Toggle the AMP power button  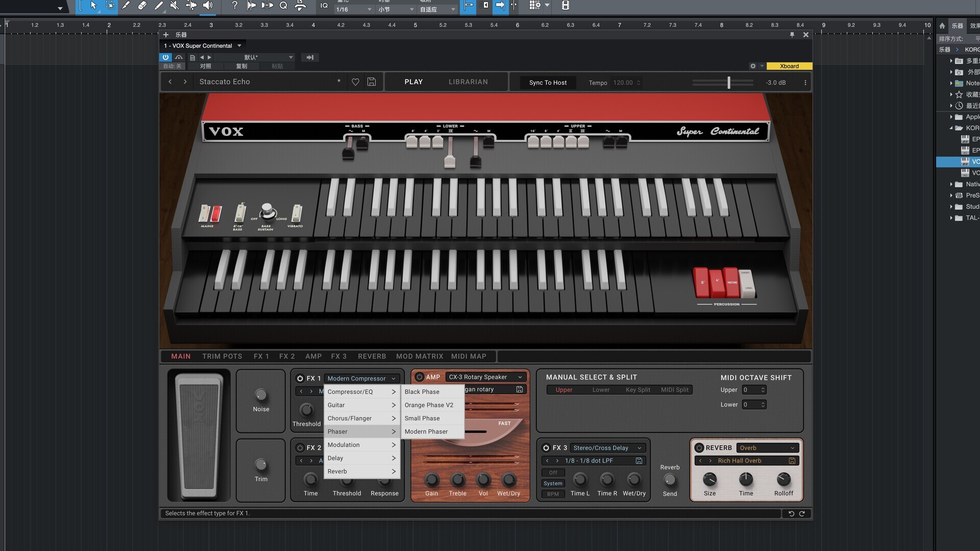point(420,377)
